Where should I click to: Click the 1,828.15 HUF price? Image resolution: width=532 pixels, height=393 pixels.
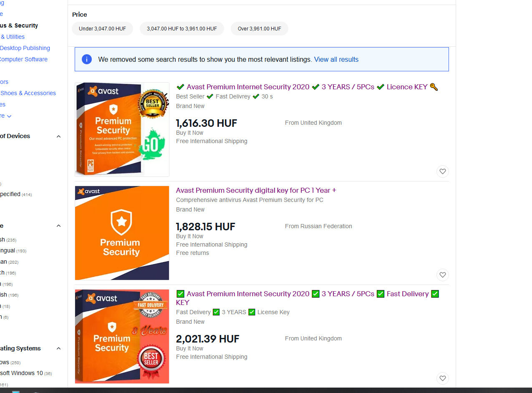[206, 227]
